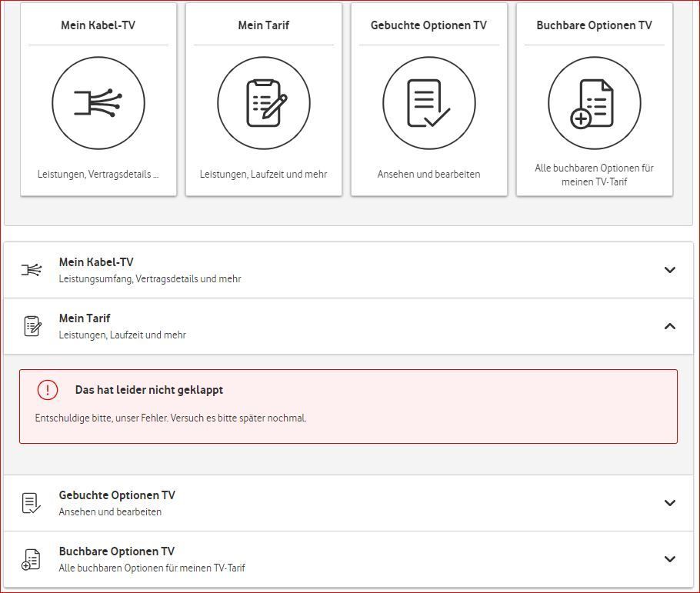Collapse the Mein Tarif section chevron
This screenshot has height=593, width=700.
pos(670,326)
